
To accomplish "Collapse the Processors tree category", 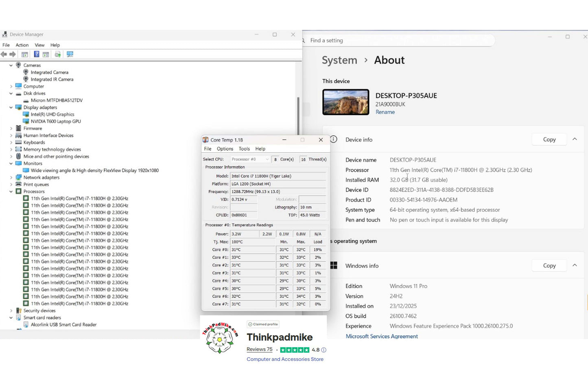I will (11, 191).
